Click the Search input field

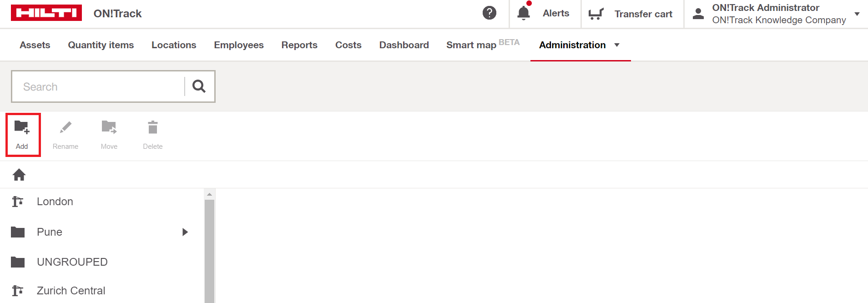click(98, 86)
